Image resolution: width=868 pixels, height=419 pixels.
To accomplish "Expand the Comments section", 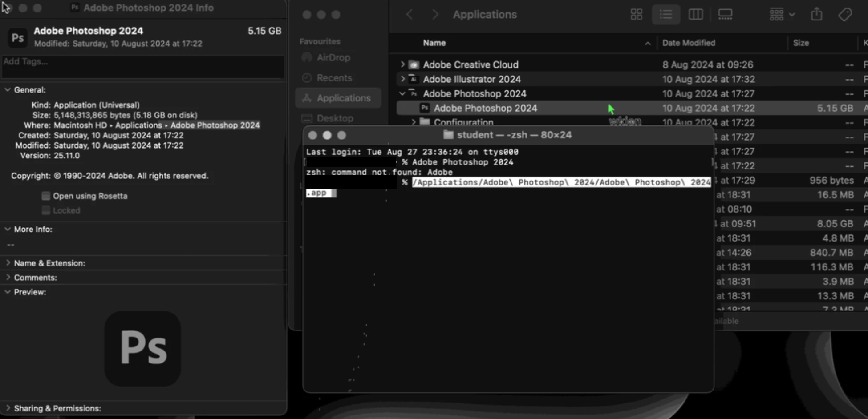I will coord(8,278).
